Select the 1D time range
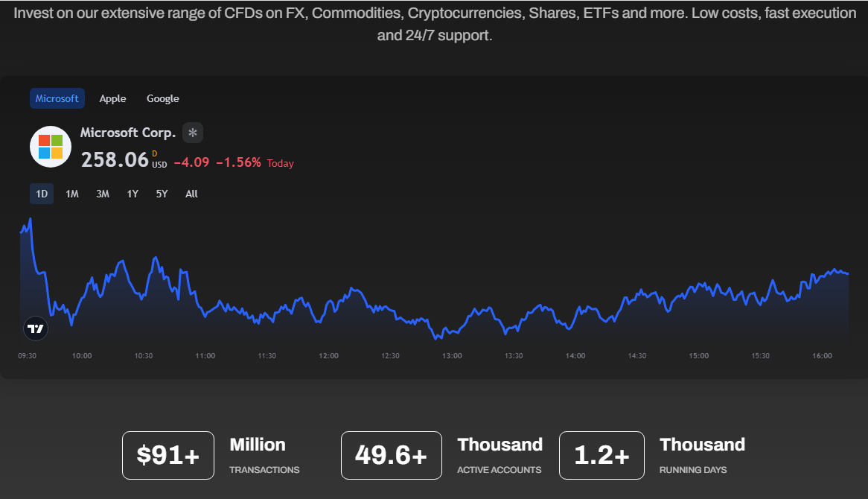The width and height of the screenshot is (868, 499). pos(42,194)
